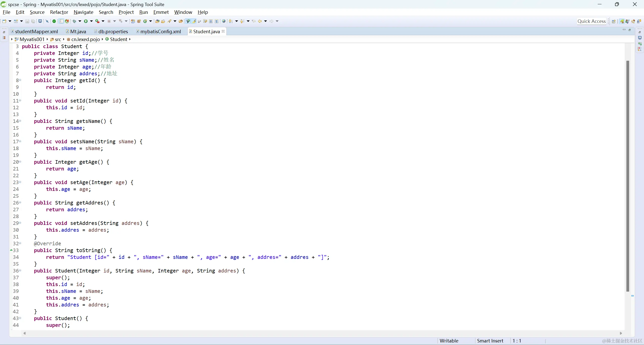The width and height of the screenshot is (644, 345).
Task: Click the Back navigation arrow icon
Action: click(260, 21)
